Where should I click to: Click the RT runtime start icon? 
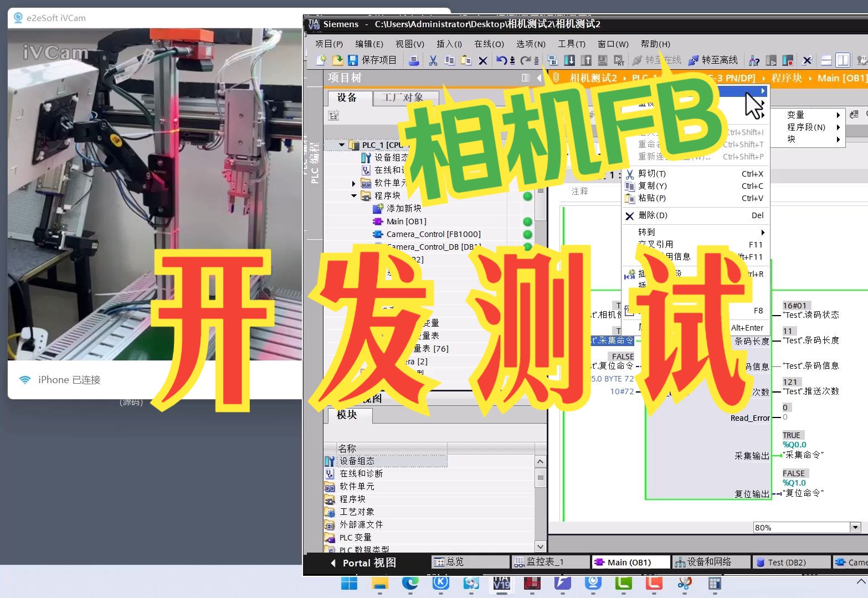(619, 60)
